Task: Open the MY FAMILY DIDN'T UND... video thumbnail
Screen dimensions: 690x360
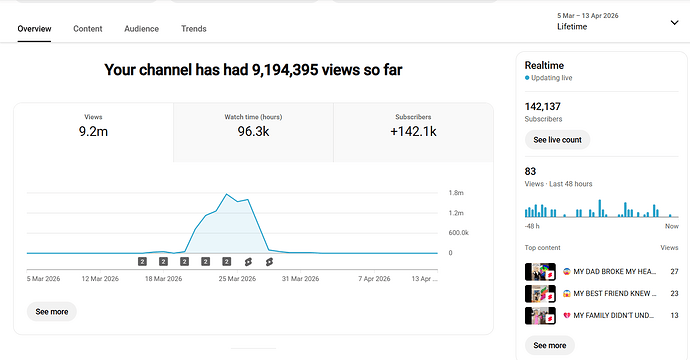Action: click(x=540, y=316)
